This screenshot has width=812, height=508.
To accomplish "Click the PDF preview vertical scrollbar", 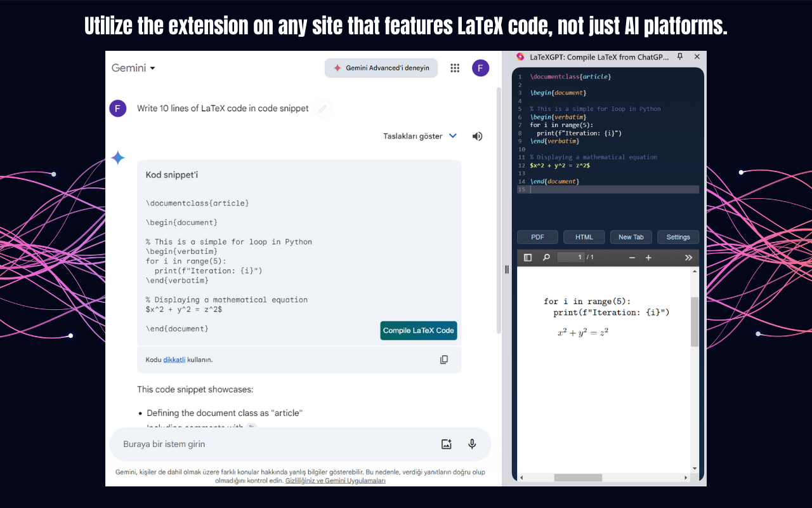I will coord(695,321).
